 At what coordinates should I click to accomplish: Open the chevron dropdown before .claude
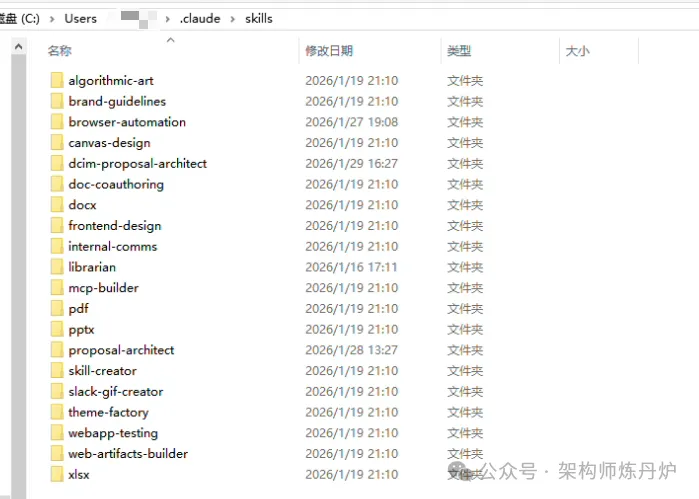pos(169,18)
